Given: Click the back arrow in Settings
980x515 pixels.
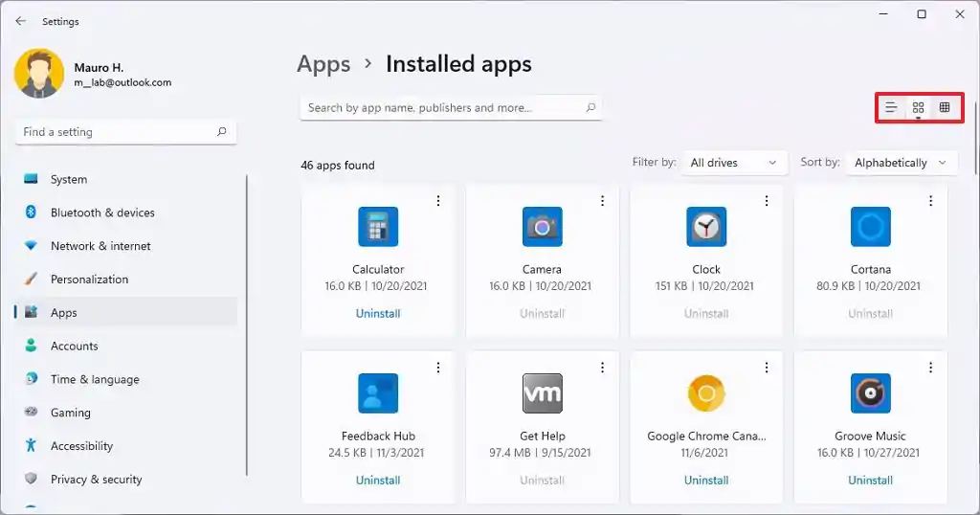Looking at the screenshot, I should click(x=21, y=21).
